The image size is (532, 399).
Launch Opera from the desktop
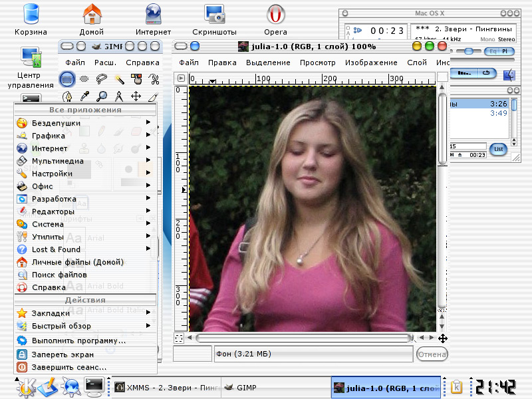[x=275, y=20]
